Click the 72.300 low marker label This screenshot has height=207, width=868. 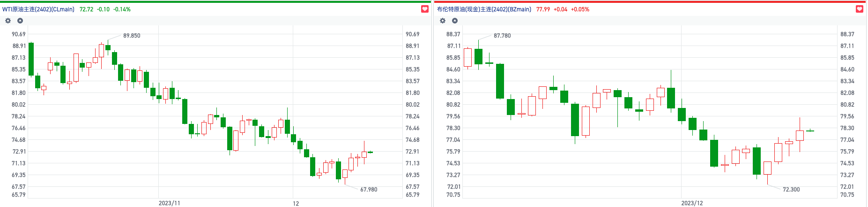(791, 190)
